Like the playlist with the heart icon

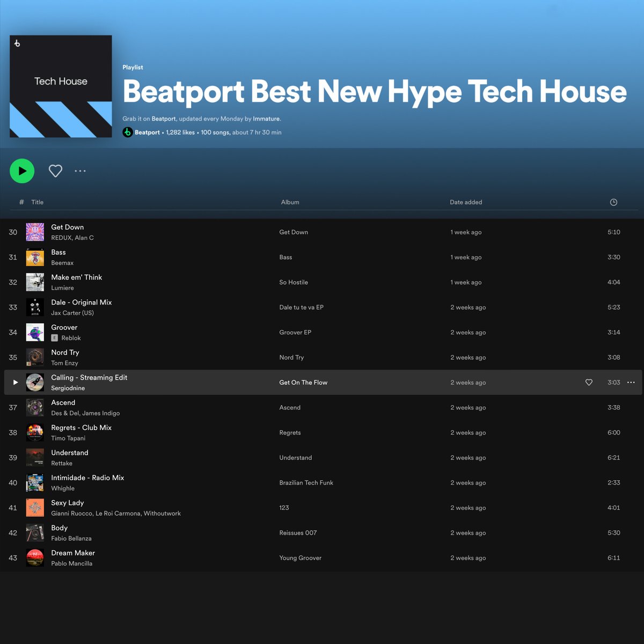coord(55,171)
